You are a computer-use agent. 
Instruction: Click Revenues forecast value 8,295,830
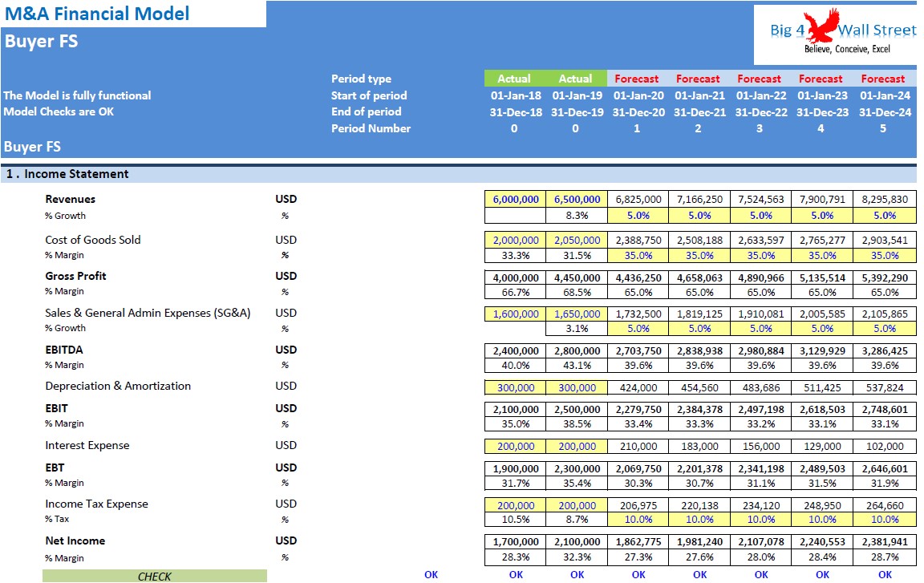coord(885,199)
